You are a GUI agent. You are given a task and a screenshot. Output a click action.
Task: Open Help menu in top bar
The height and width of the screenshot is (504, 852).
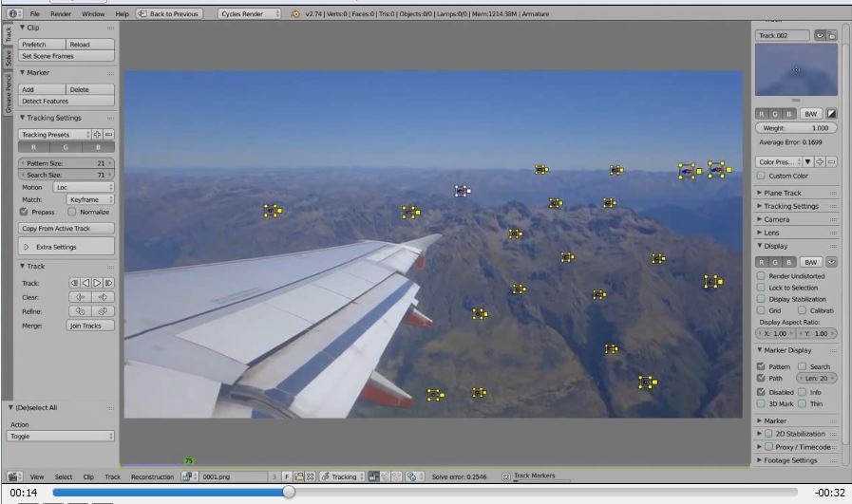[122, 14]
